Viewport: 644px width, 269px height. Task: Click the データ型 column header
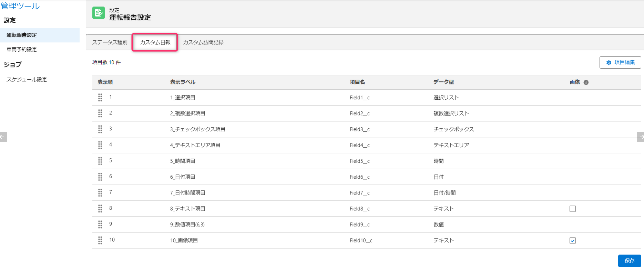443,82
